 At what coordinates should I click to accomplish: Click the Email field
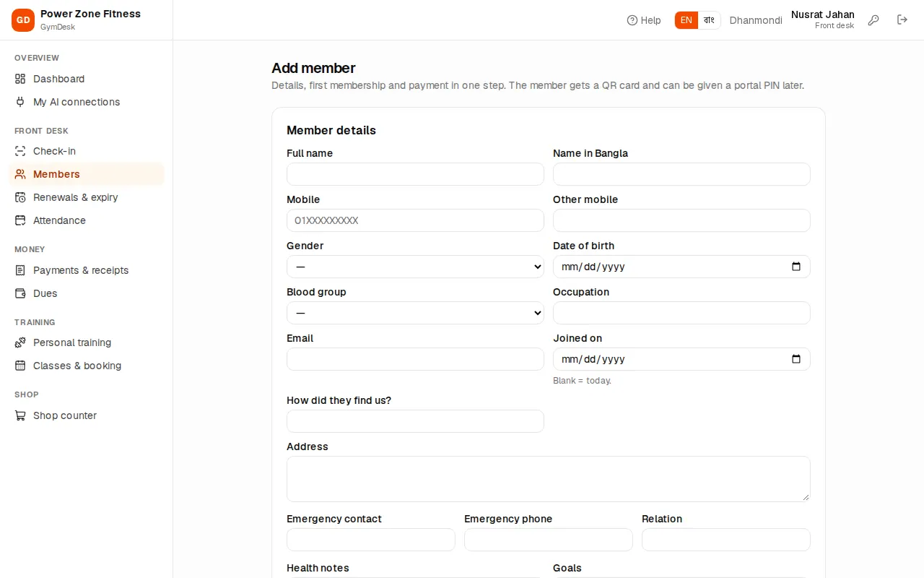click(x=415, y=359)
